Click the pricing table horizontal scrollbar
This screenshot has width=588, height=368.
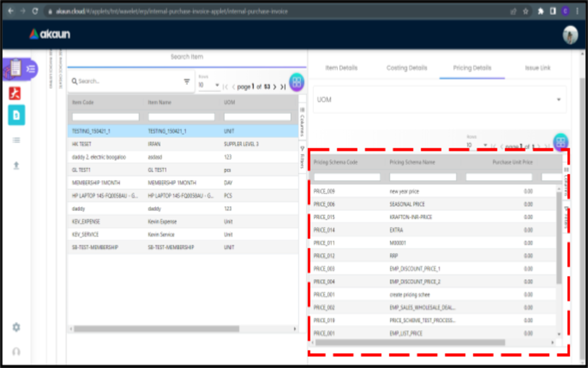[x=410, y=343]
